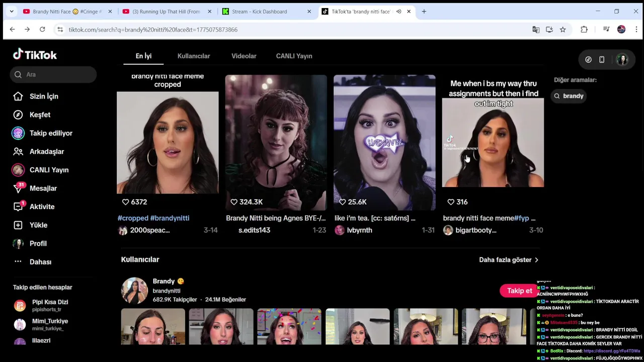Click the heart icon showing 6372

pyautogui.click(x=126, y=202)
